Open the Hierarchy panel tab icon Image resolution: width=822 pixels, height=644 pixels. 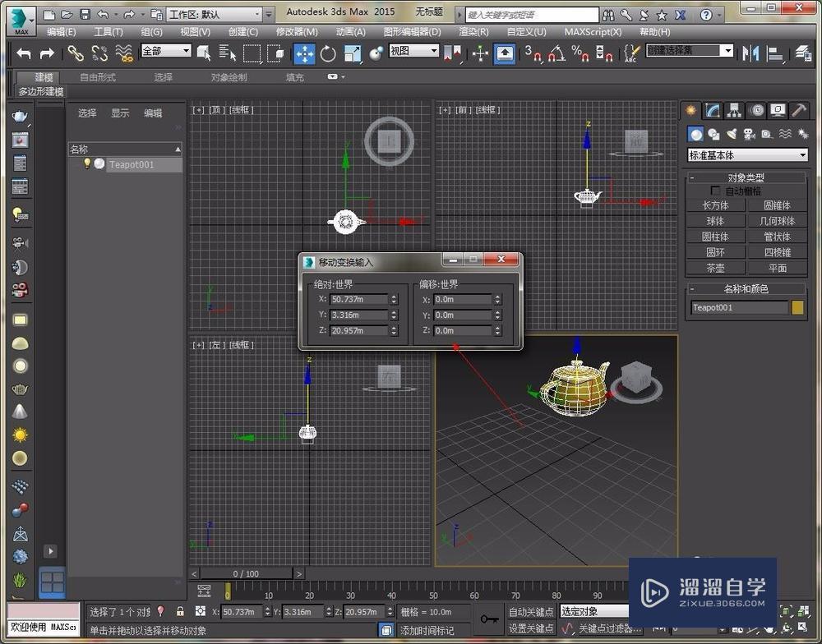[x=734, y=110]
